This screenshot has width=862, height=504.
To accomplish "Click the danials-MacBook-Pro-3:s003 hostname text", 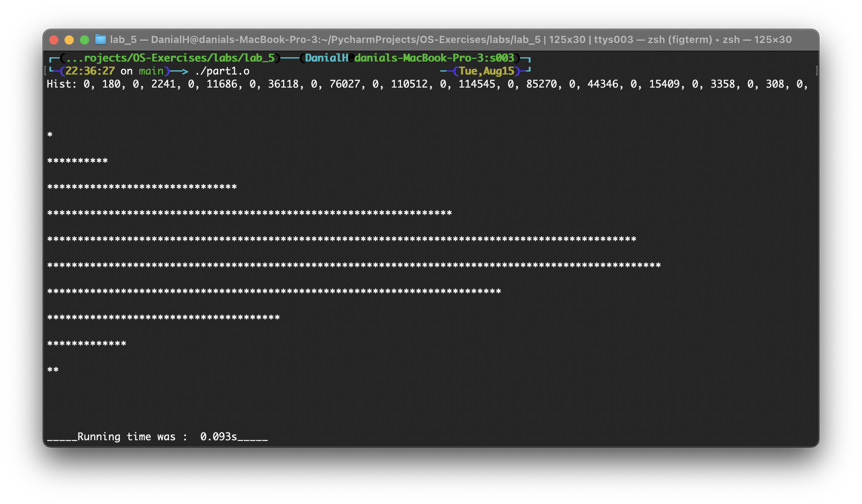I will point(434,58).
